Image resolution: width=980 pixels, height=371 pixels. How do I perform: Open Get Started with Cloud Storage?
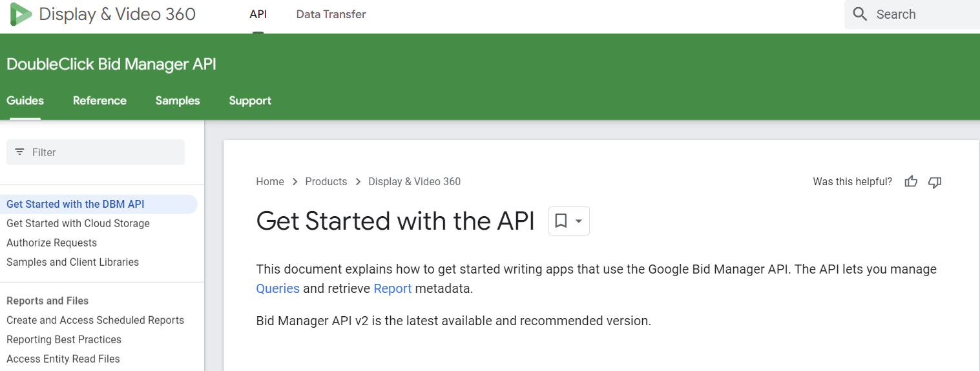(78, 223)
